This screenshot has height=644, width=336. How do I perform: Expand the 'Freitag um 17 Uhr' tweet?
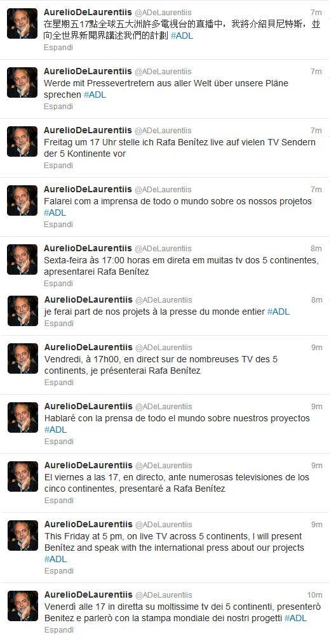click(58, 165)
